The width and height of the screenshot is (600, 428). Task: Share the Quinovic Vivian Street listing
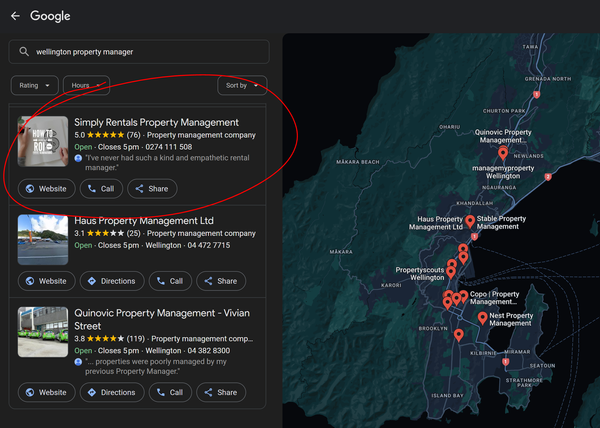(221, 392)
